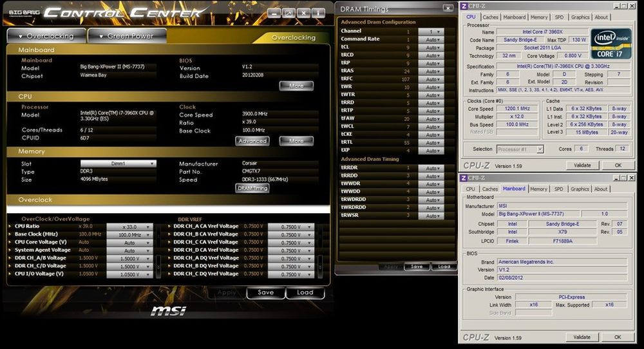Click the DRAM Timing button
Viewport: 644px width, 349px height.
252,188
